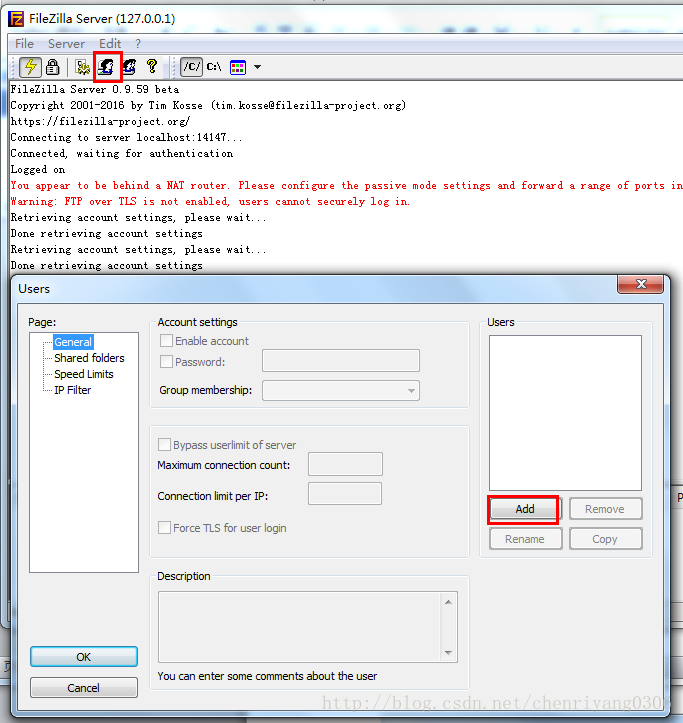Select the C:\ path display toolbar button
Image resolution: width=683 pixels, height=723 pixels.
pos(214,67)
